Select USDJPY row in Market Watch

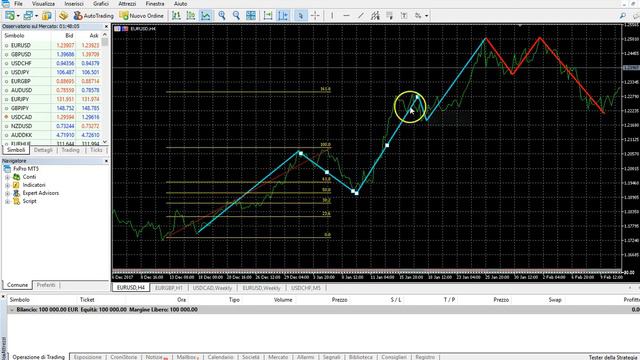click(x=51, y=72)
